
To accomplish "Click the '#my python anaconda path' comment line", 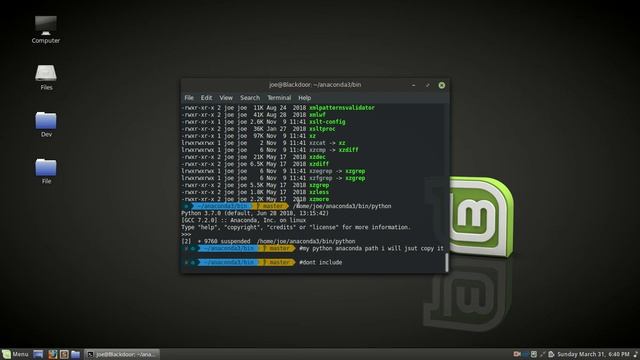I will tap(371, 249).
